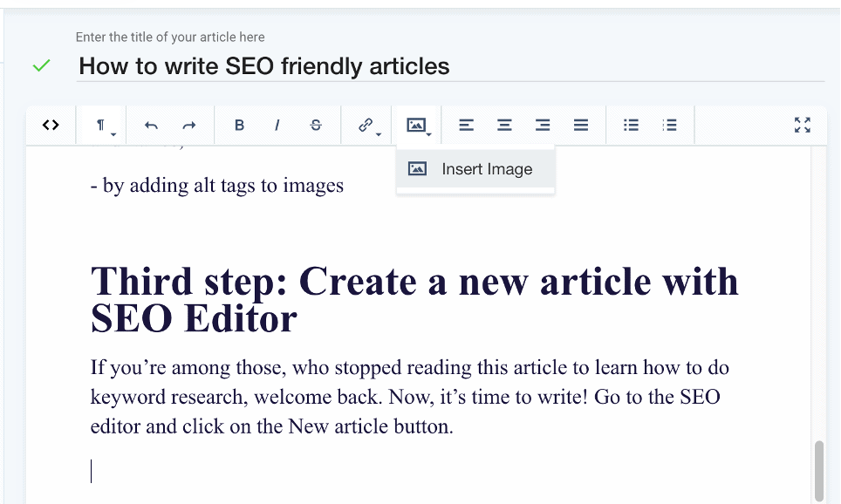Toggle the source code view
Screen dimensions: 841x504
pyautogui.click(x=51, y=125)
